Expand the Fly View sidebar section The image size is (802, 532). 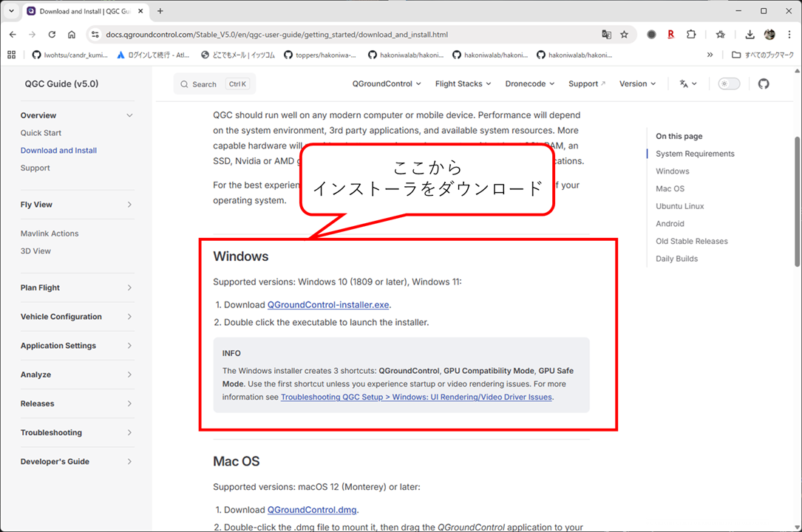tap(77, 205)
